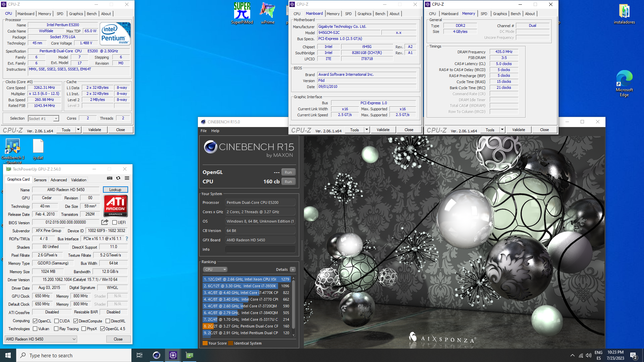Image resolution: width=644 pixels, height=362 pixels.
Task: Click the Intel Pentium inside logo
Action: tap(115, 34)
